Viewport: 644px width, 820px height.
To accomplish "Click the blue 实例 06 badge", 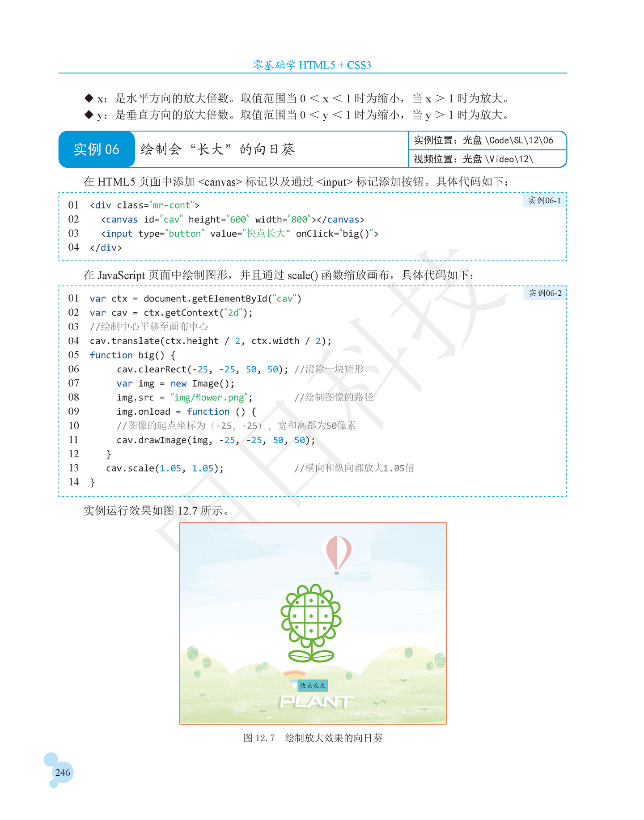I will [x=97, y=149].
